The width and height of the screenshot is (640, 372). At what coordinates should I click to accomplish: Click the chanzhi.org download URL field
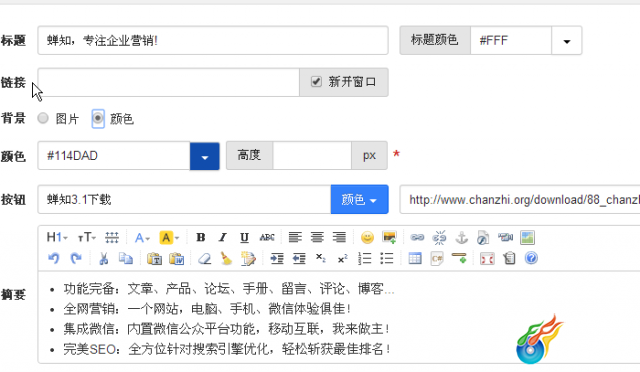coord(520,199)
